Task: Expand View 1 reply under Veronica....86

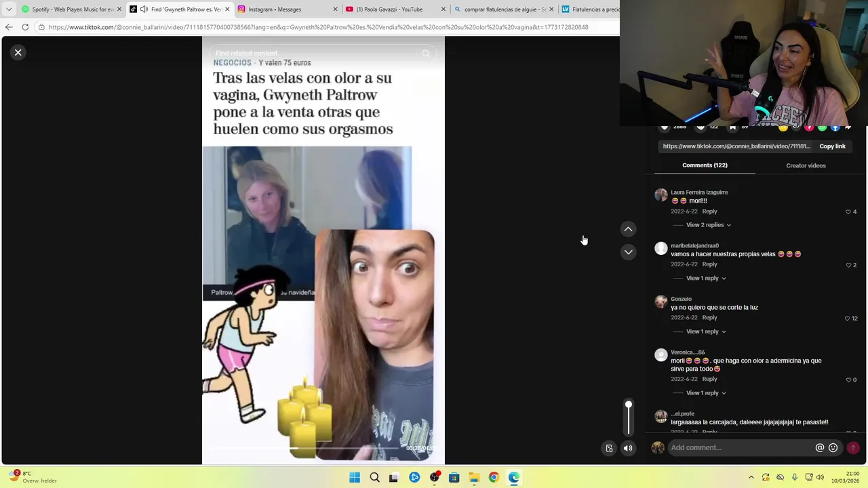Action: point(706,393)
